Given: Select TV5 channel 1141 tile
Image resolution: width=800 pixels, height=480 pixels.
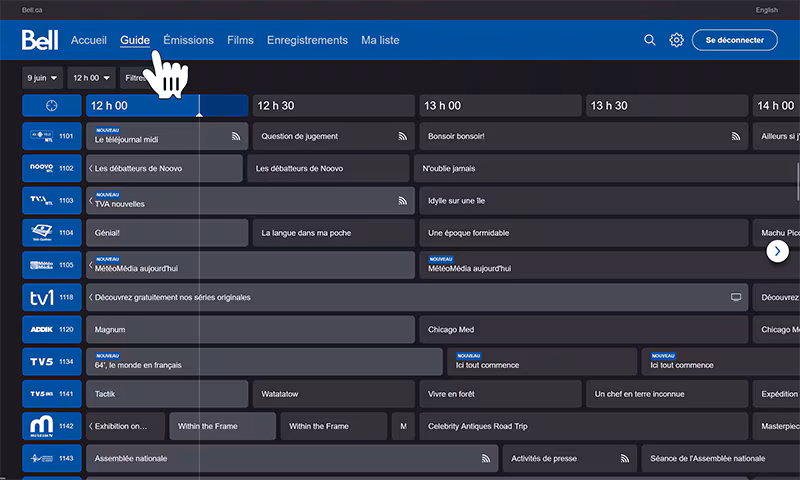Looking at the screenshot, I should (52, 394).
